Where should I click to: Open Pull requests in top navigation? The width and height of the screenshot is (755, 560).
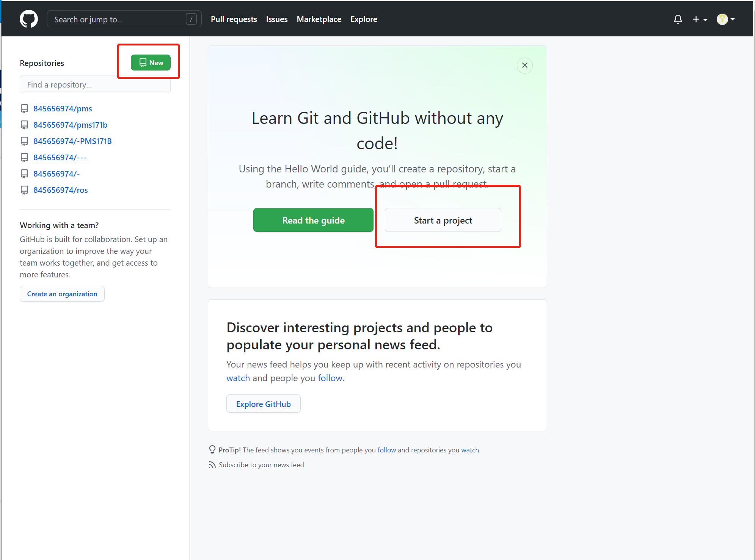click(x=234, y=19)
